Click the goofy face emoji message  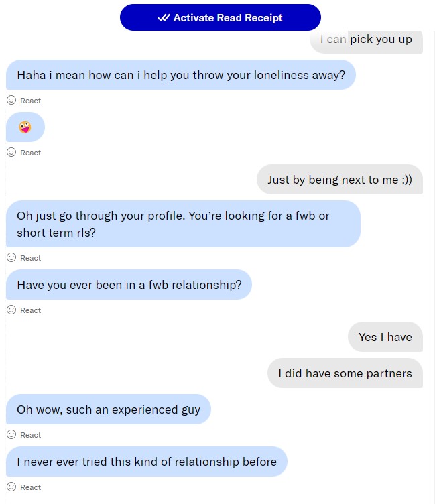[25, 127]
